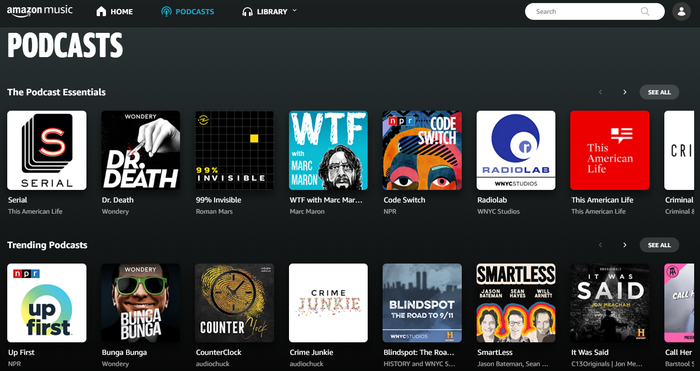700x371 pixels.
Task: Show previous Podcast Essentials items
Action: pos(600,92)
